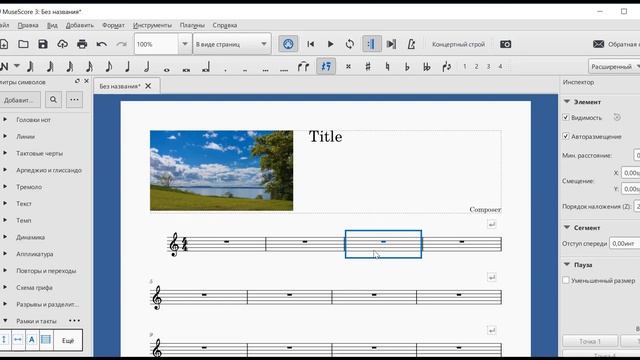Open the Вид menu
Screen dimensions: 640x360
pyautogui.click(x=52, y=25)
